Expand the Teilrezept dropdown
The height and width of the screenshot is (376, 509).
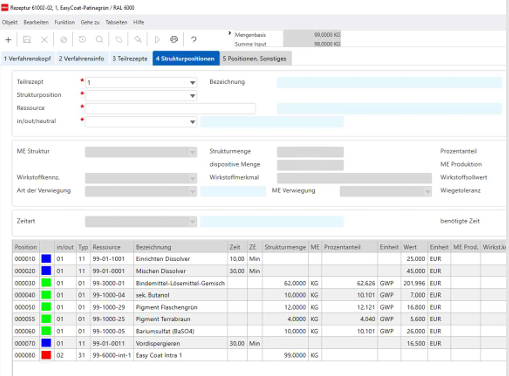tap(192, 83)
